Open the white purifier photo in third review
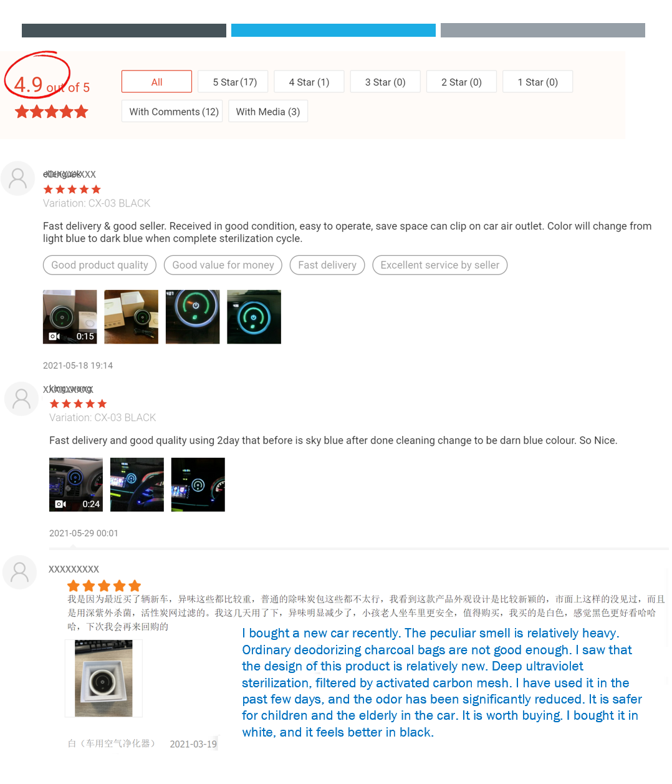 point(103,679)
